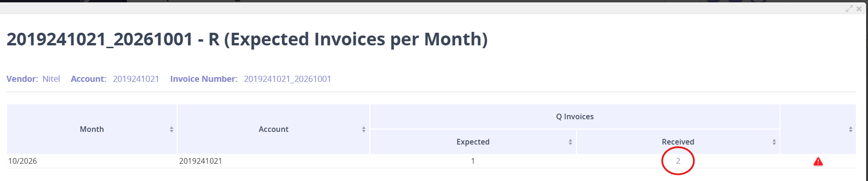Click the Q Invoices group header
This screenshot has width=868, height=181.
coord(575,116)
